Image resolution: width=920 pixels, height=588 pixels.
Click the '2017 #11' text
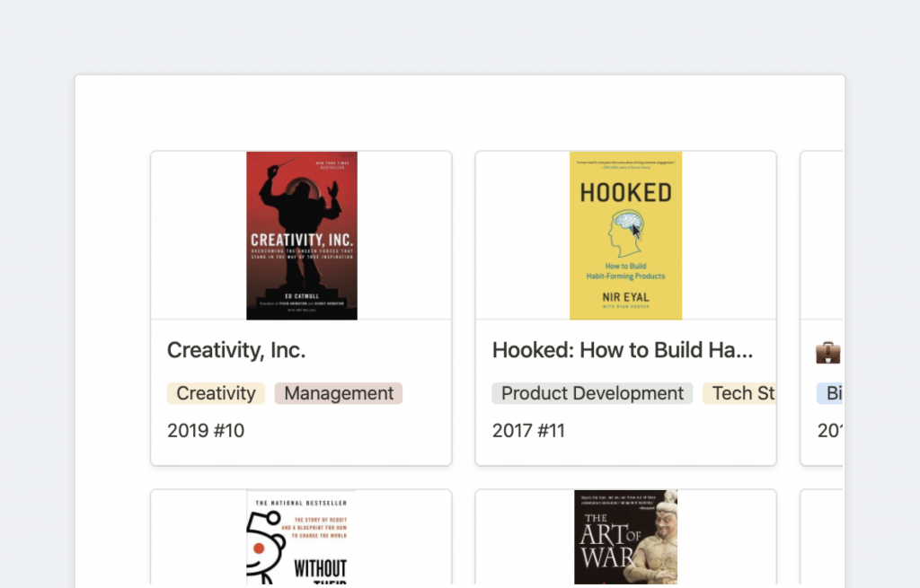[528, 431]
